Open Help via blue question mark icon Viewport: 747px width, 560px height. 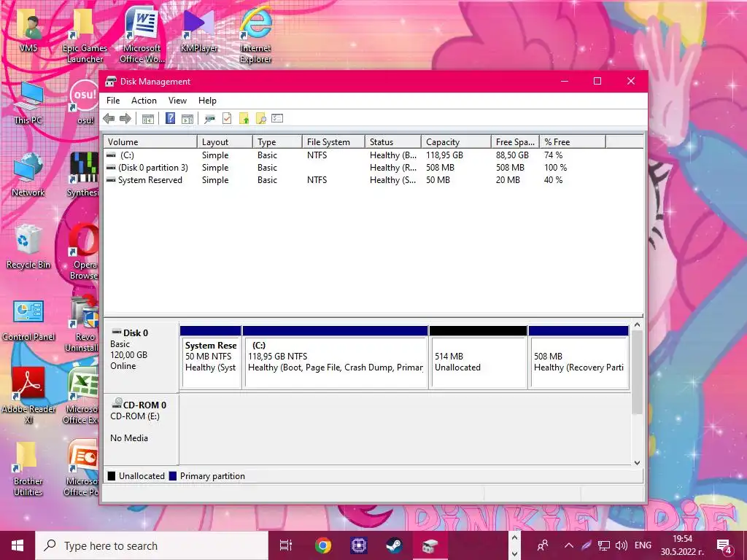pyautogui.click(x=170, y=119)
